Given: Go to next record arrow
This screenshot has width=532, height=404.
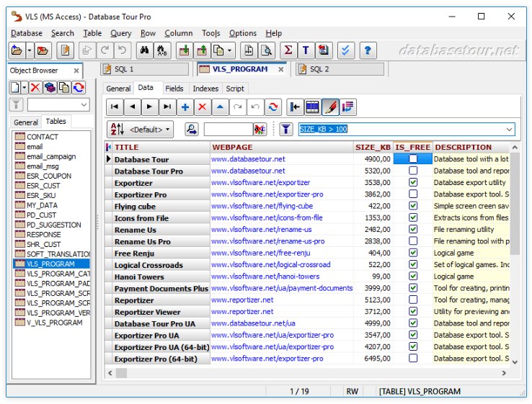Looking at the screenshot, I should click(150, 107).
